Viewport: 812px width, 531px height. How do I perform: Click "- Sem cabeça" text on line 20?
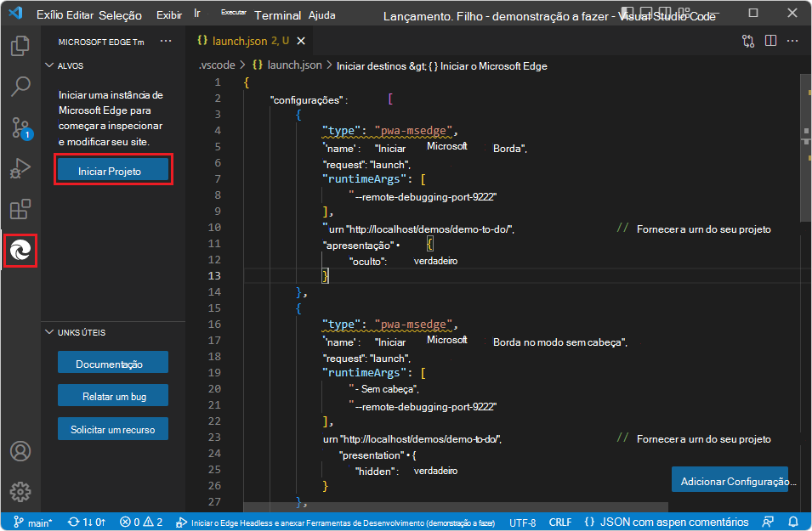click(383, 388)
